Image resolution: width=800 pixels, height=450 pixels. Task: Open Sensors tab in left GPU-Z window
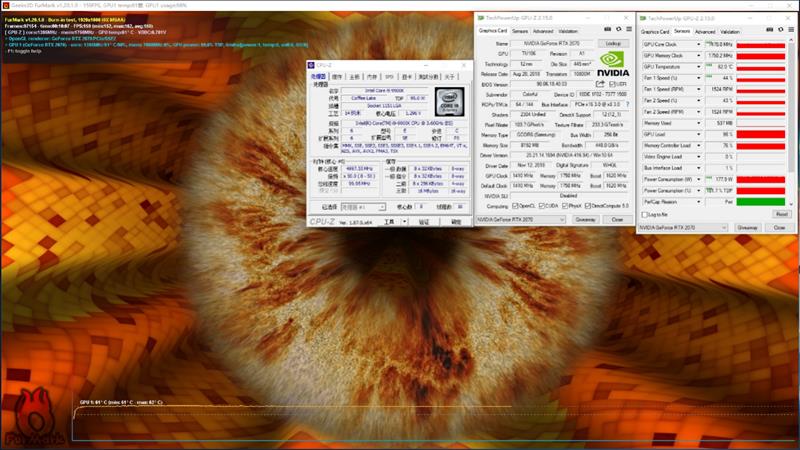click(520, 31)
